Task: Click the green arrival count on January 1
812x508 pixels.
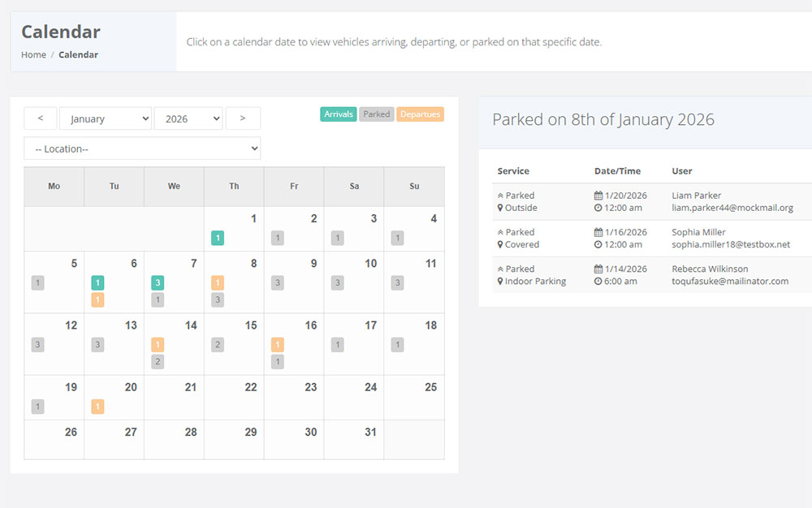Action: [x=217, y=238]
